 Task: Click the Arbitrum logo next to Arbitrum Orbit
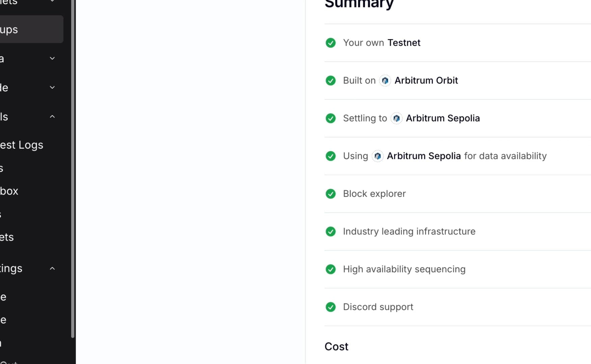tap(385, 81)
